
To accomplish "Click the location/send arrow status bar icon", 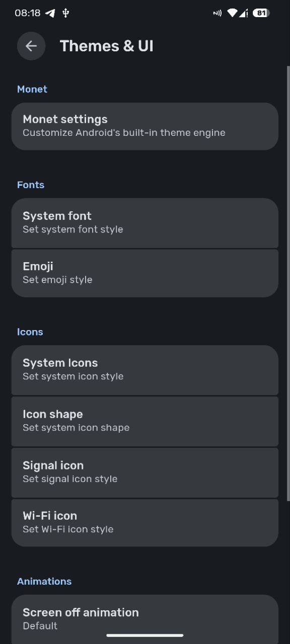I will point(50,13).
